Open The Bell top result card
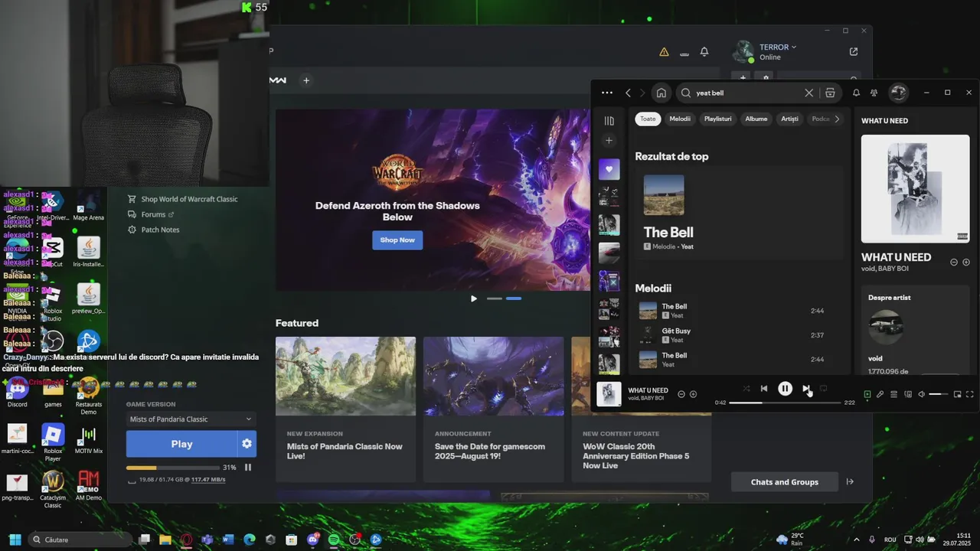 [738, 213]
